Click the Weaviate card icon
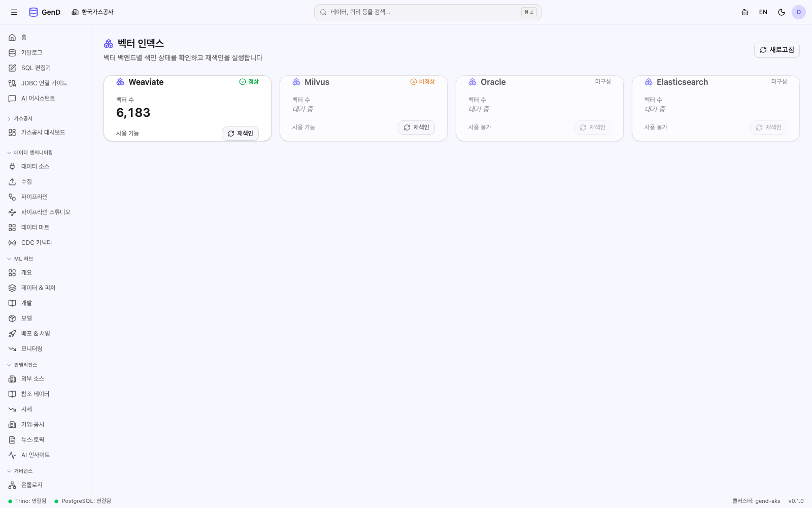Image resolution: width=812 pixels, height=508 pixels. pos(120,82)
